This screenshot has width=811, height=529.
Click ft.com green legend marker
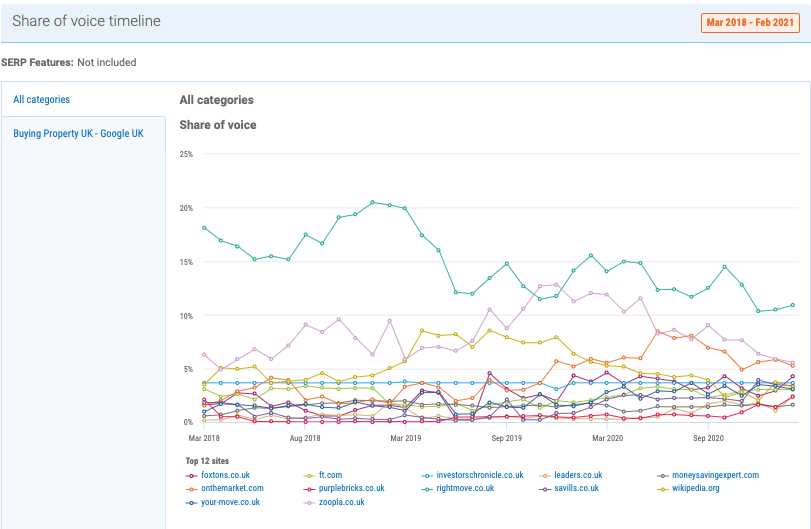coord(309,476)
